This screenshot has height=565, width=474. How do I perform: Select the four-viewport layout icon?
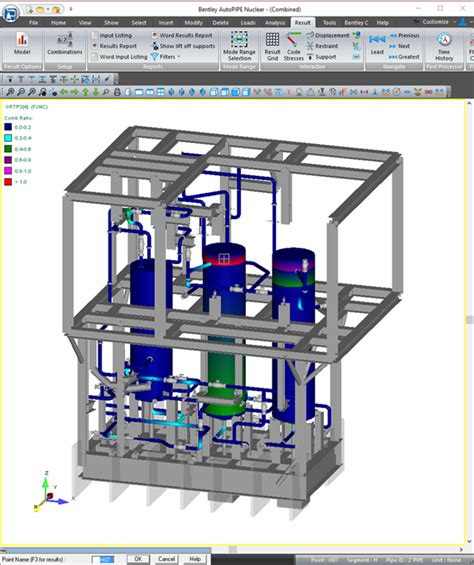tap(160, 92)
